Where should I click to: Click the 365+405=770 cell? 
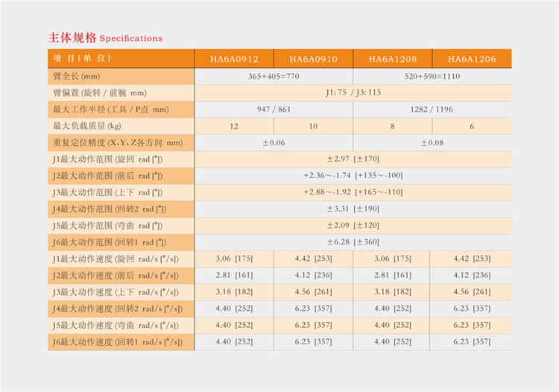tap(274, 76)
